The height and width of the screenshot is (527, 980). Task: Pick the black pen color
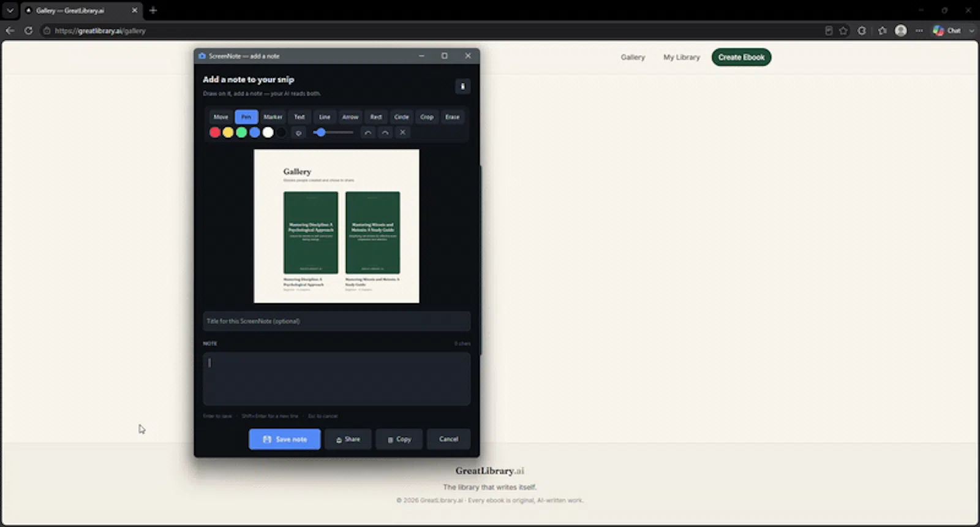[281, 132]
